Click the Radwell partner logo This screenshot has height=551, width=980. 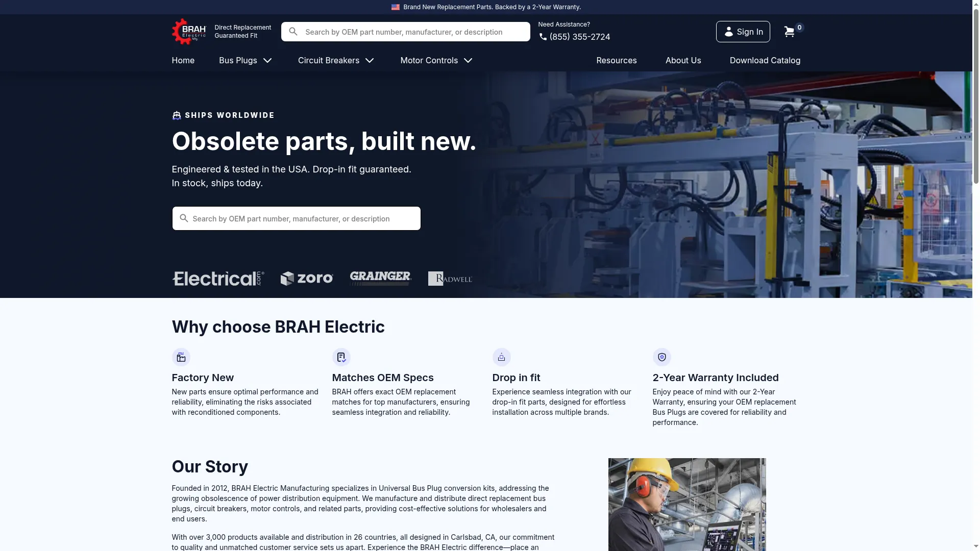[x=450, y=279]
